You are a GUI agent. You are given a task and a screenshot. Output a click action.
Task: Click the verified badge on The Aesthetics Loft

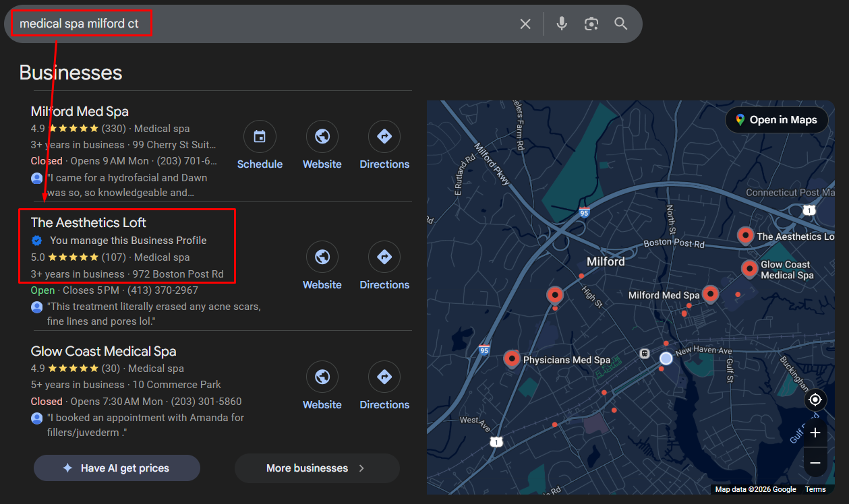pyautogui.click(x=37, y=241)
